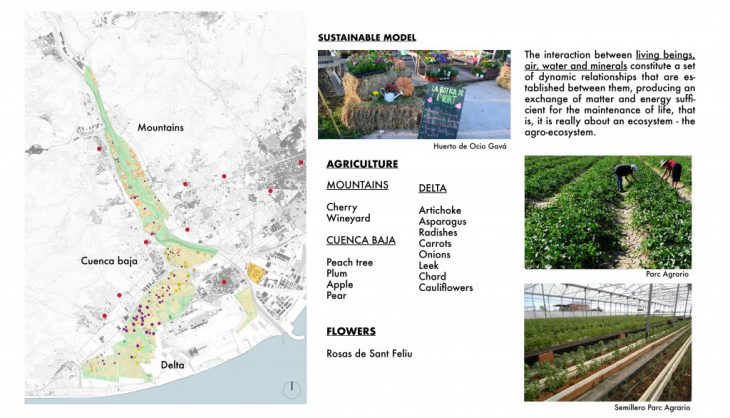Click the AGRICULTURE heading
This screenshot has height=418, width=730.
pos(362,163)
